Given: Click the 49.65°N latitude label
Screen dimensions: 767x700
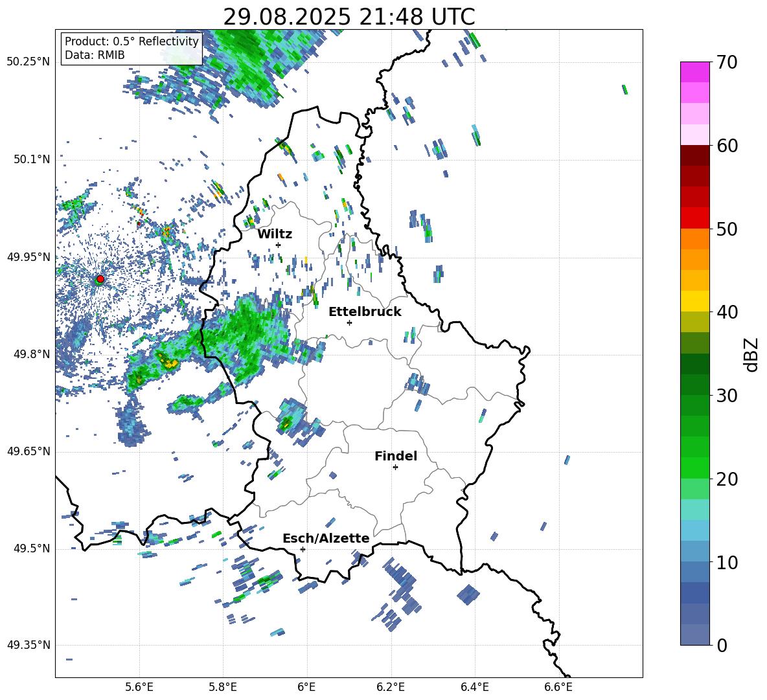Looking at the screenshot, I should pos(29,451).
